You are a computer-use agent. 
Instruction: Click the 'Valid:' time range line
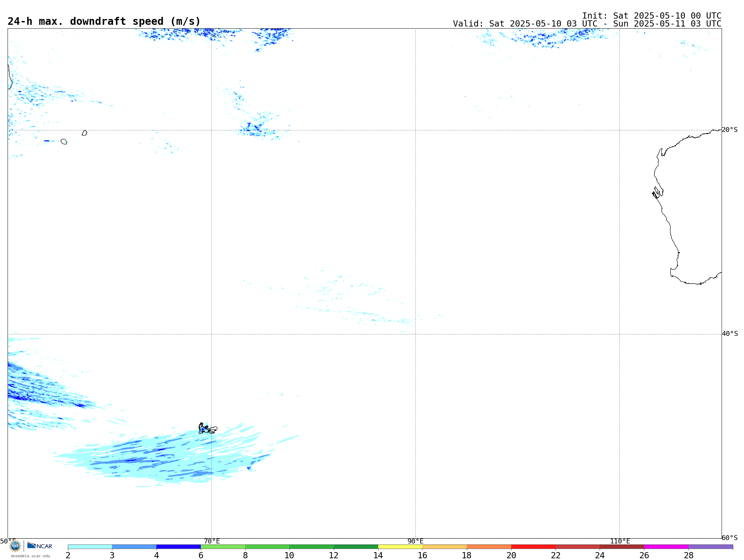pyautogui.click(x=587, y=24)
